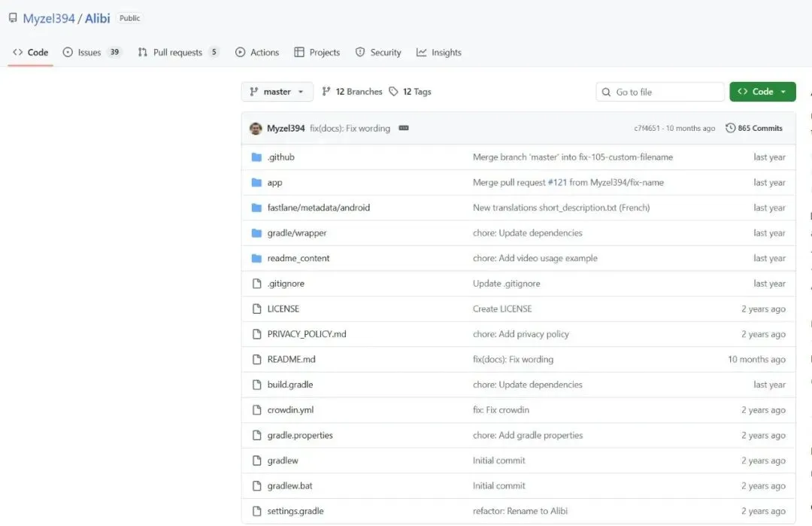Screen dimensions: 812x526
Task: Switch to the Security tab
Action: pyautogui.click(x=378, y=53)
